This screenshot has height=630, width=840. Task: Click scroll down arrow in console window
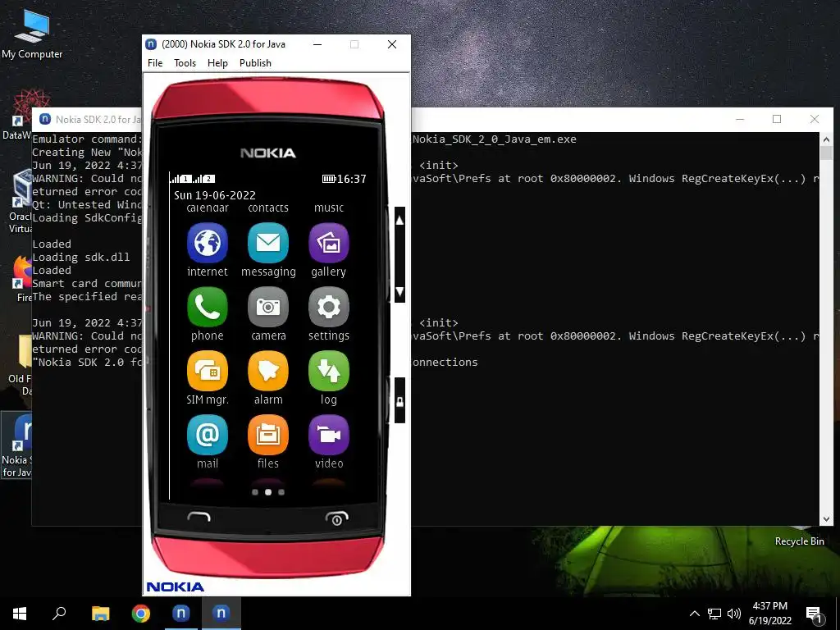[x=826, y=518]
